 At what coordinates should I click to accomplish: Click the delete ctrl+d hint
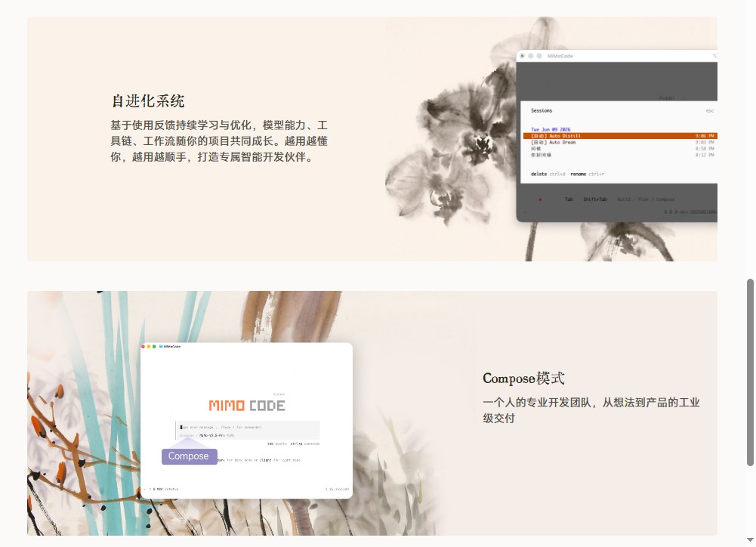(x=548, y=174)
